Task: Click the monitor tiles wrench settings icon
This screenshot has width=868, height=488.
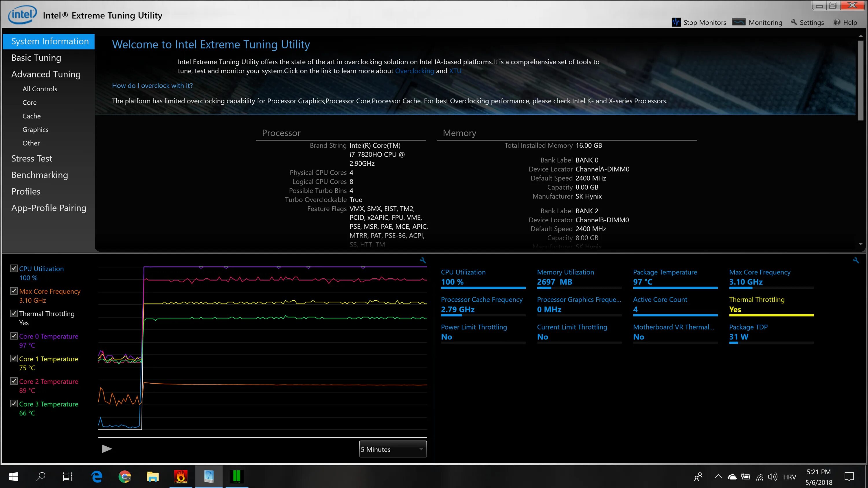Action: 856,260
